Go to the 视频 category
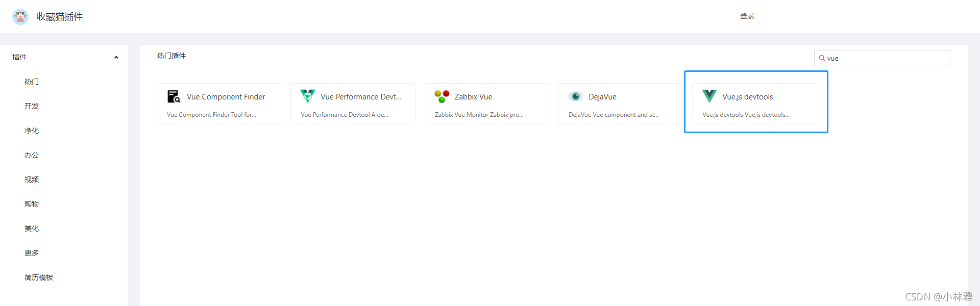980x306 pixels. coord(32,180)
